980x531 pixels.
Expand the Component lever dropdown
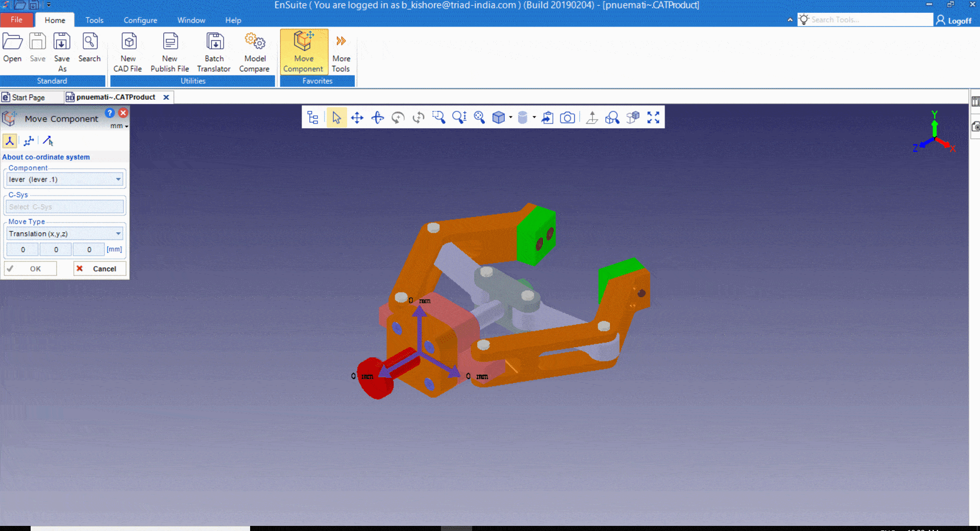[x=118, y=179]
